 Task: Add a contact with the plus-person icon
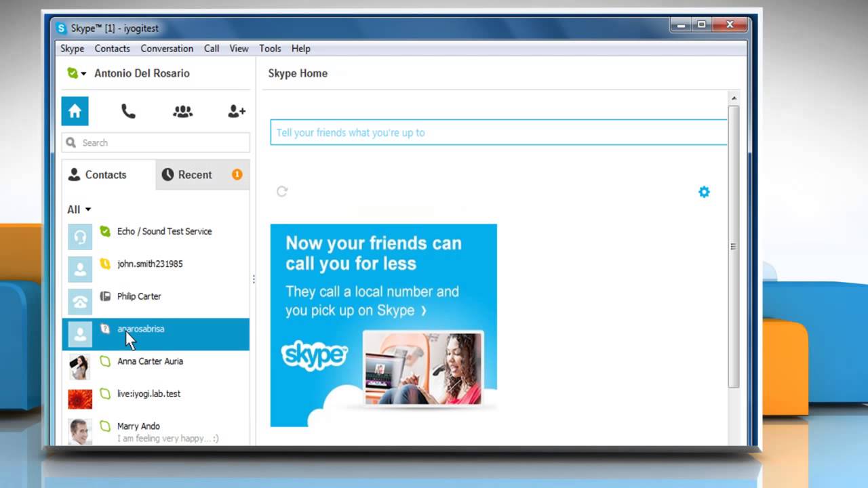236,111
